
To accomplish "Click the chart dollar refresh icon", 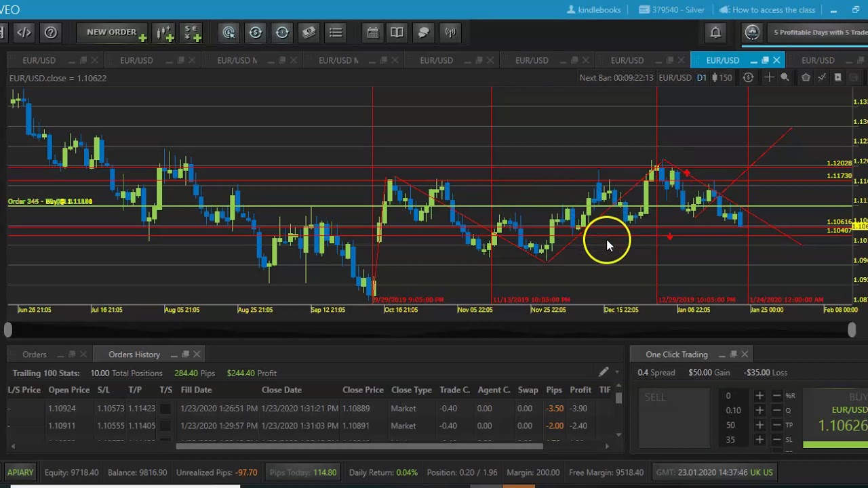I will point(748,78).
